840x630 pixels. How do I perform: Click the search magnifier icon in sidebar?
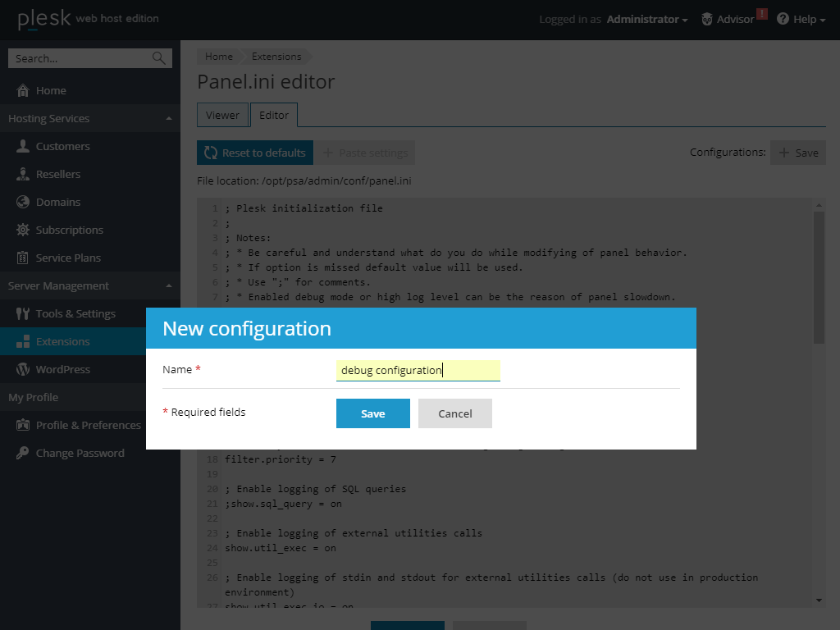tap(158, 58)
